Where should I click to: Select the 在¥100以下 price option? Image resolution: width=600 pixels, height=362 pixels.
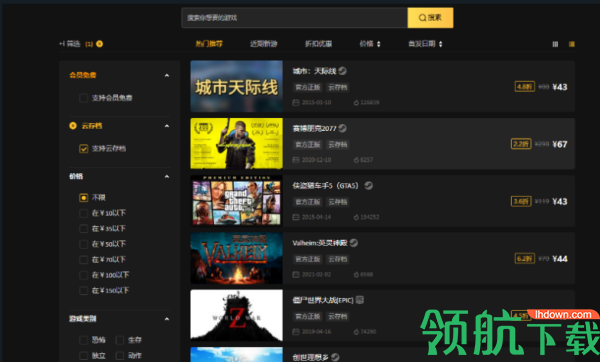(83, 275)
